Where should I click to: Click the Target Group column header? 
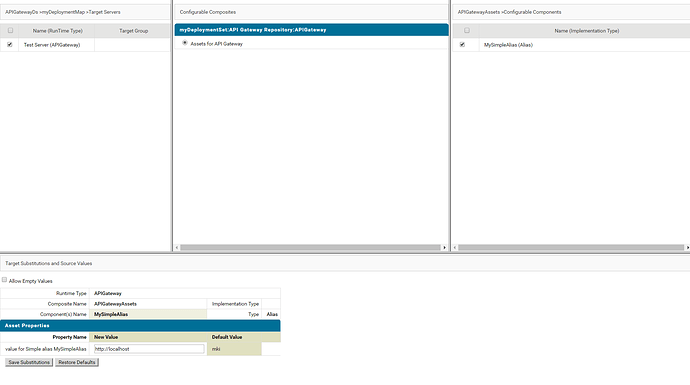coord(133,31)
